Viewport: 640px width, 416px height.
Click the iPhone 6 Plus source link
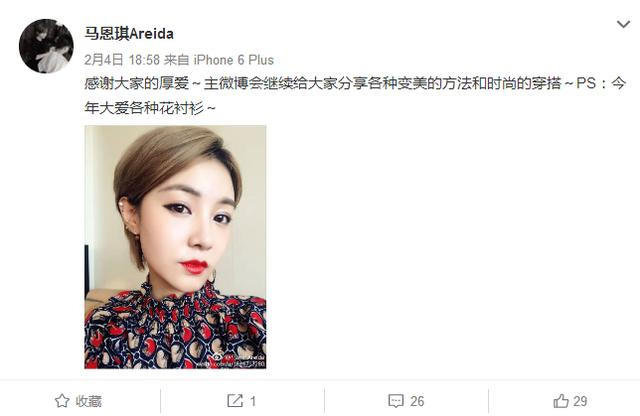point(233,60)
